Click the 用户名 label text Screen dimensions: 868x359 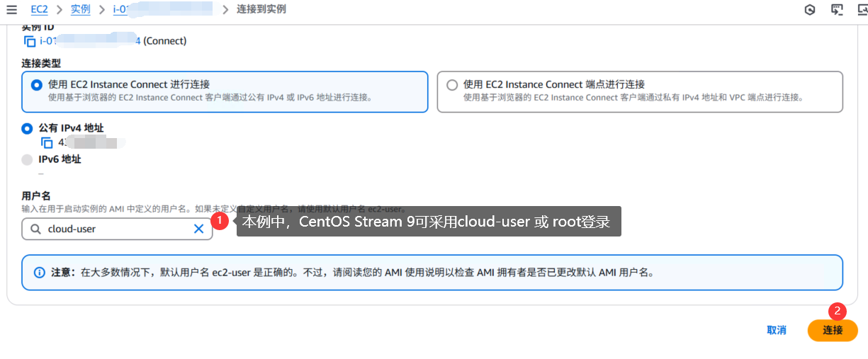click(36, 195)
